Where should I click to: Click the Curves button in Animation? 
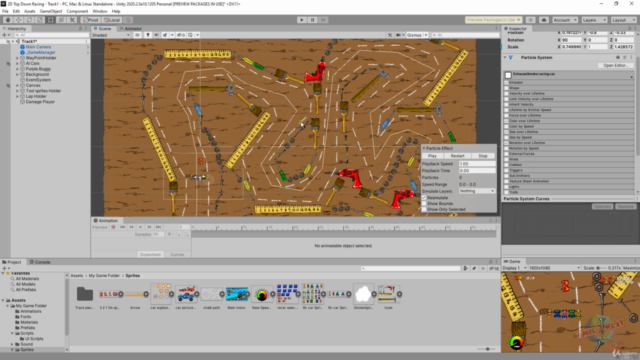point(177,254)
